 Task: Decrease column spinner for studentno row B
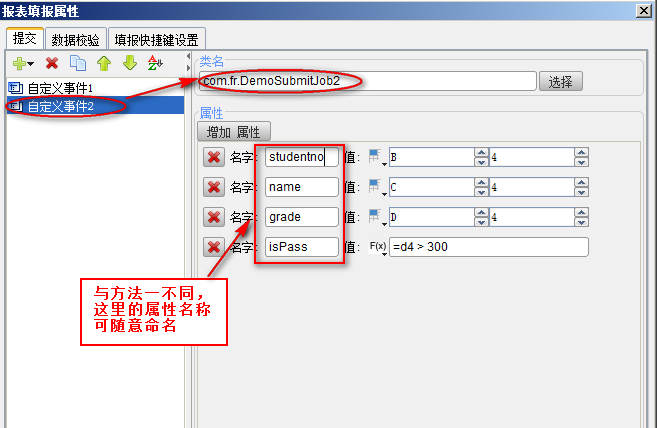click(x=481, y=162)
